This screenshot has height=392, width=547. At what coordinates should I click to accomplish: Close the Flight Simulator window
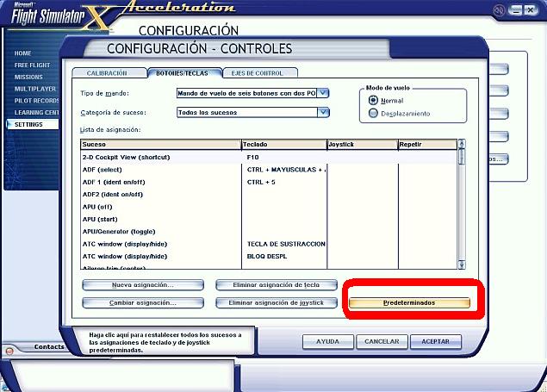[x=531, y=10]
